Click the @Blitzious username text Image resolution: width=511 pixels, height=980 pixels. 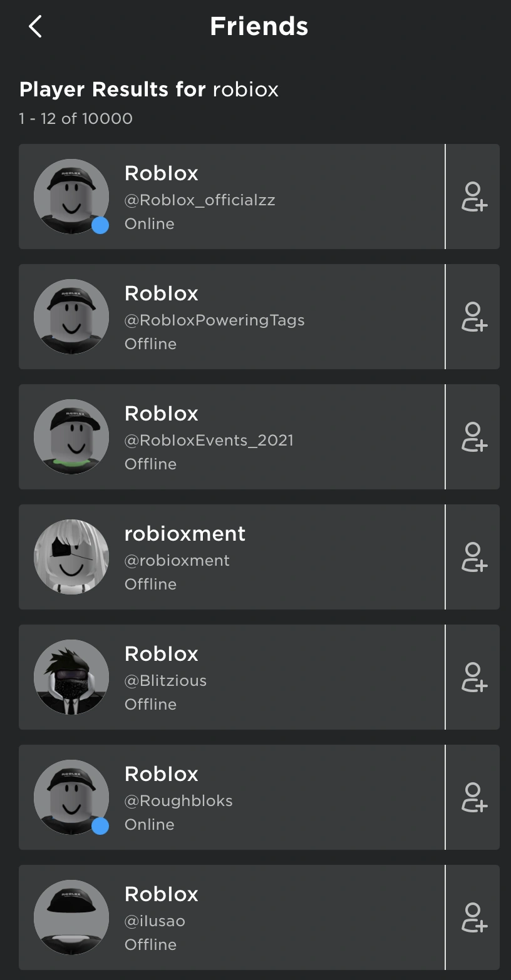click(165, 681)
